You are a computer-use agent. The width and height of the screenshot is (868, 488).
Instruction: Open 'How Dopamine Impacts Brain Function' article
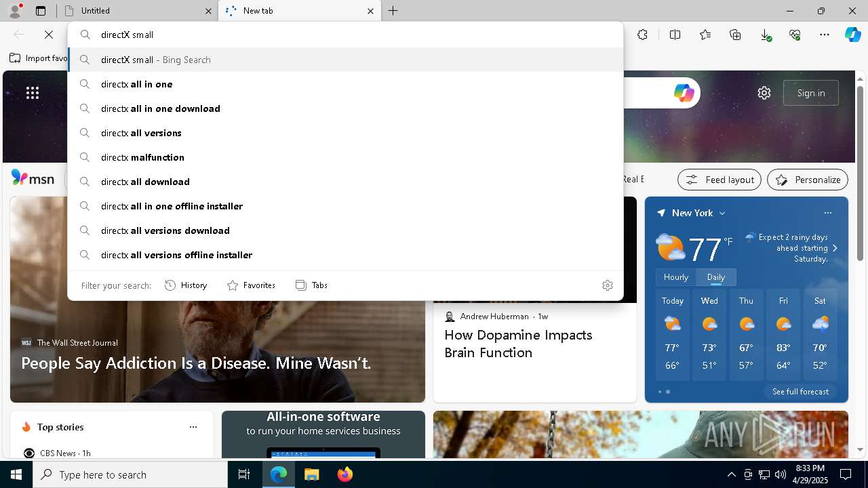(518, 344)
